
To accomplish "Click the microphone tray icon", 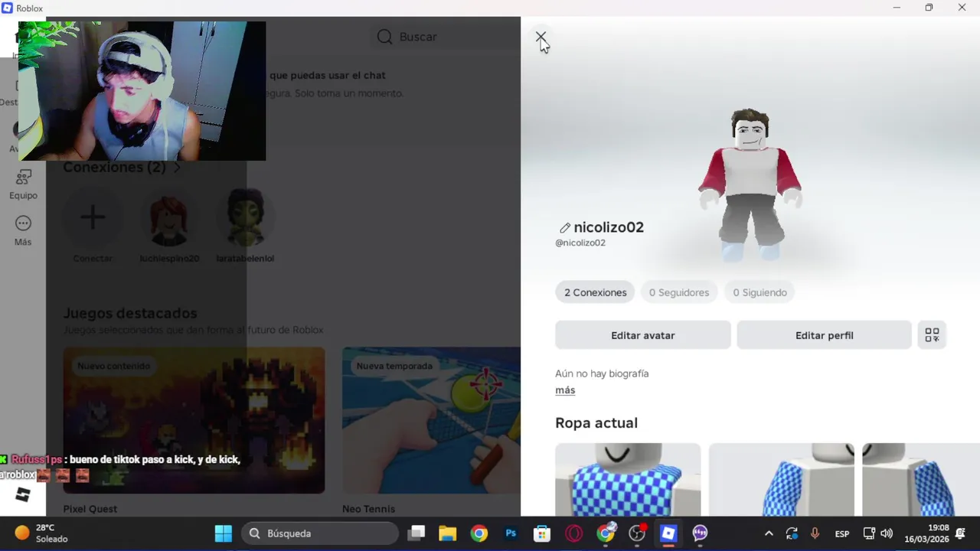I will (815, 533).
